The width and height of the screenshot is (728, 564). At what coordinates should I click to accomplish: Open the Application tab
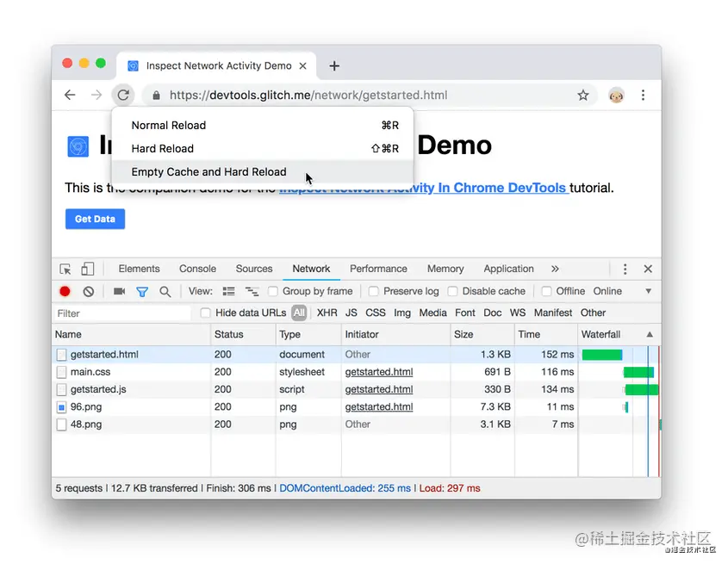point(508,269)
